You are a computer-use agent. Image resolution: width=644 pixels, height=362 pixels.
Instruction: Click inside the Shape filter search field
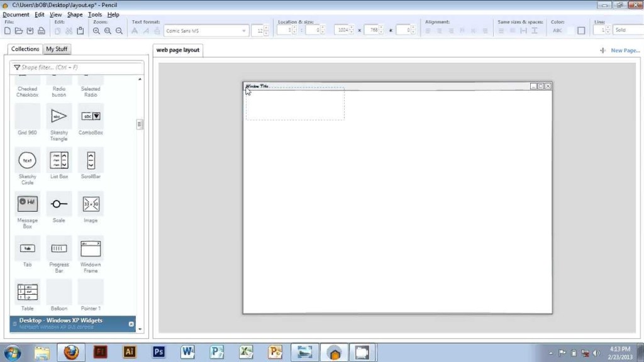(x=75, y=67)
